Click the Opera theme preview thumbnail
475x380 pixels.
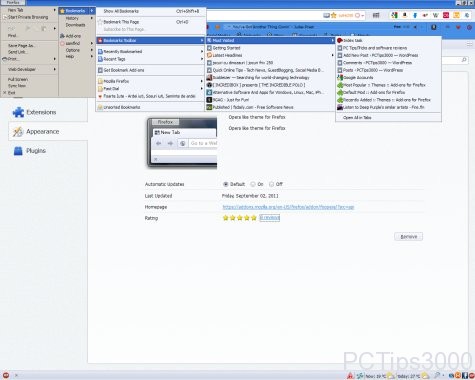(182, 143)
